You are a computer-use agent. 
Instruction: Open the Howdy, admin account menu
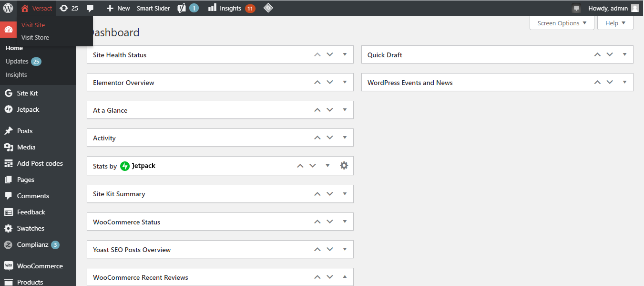(608, 8)
